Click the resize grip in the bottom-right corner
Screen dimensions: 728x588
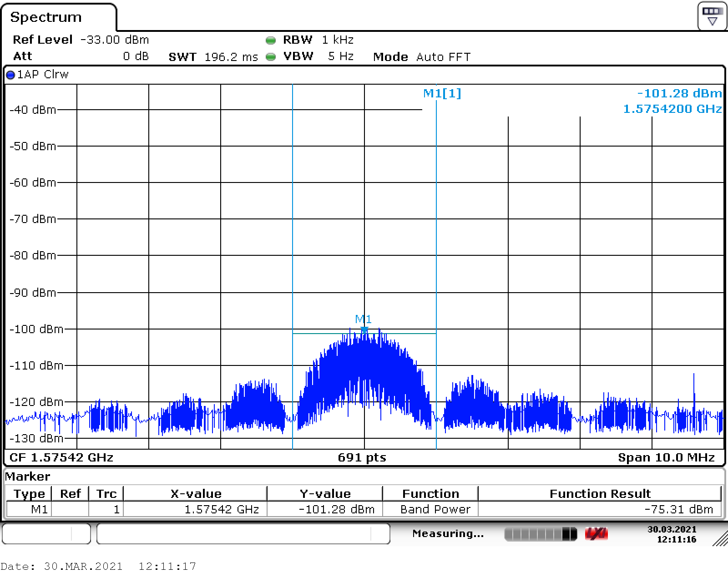(720, 539)
